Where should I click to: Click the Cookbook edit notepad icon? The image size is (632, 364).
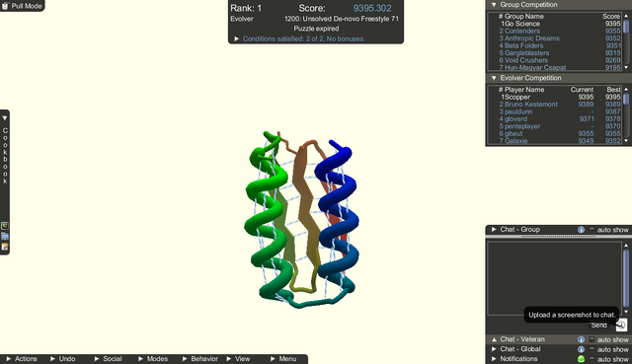[x=4, y=247]
